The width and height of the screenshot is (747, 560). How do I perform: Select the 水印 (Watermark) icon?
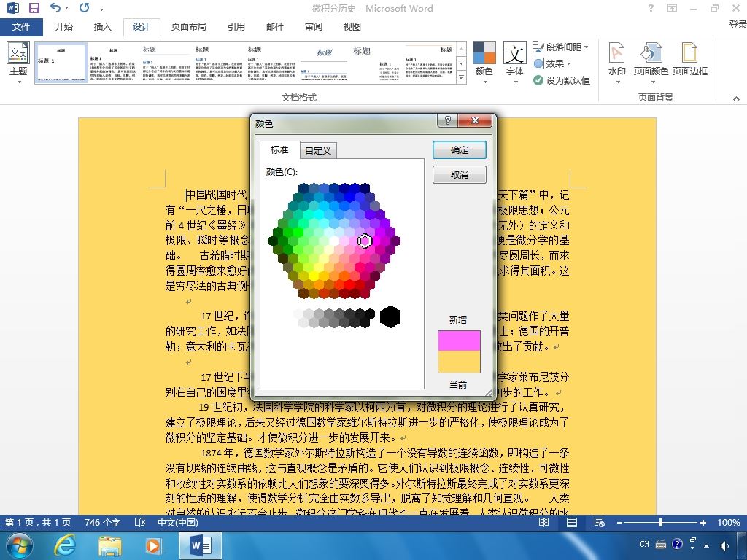[617, 62]
